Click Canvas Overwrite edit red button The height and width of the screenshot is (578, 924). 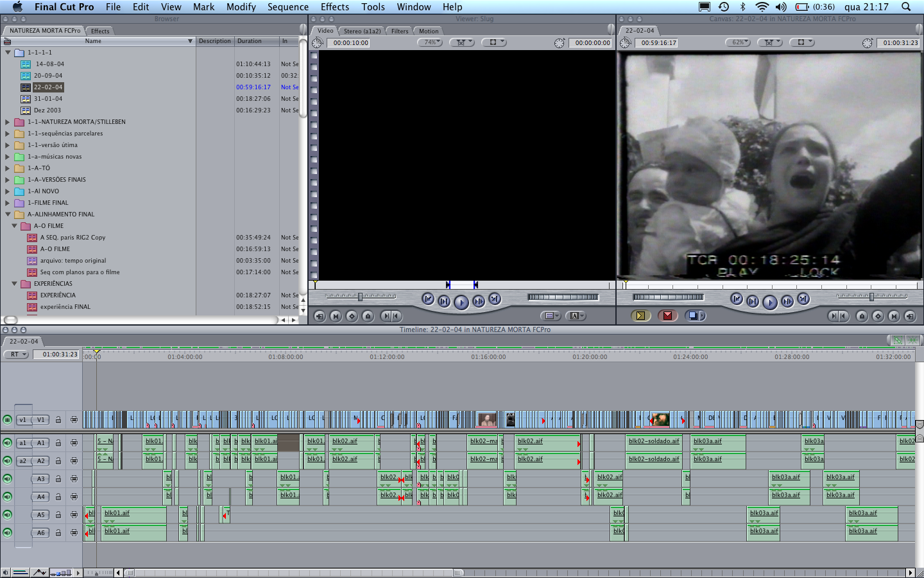coord(667,315)
